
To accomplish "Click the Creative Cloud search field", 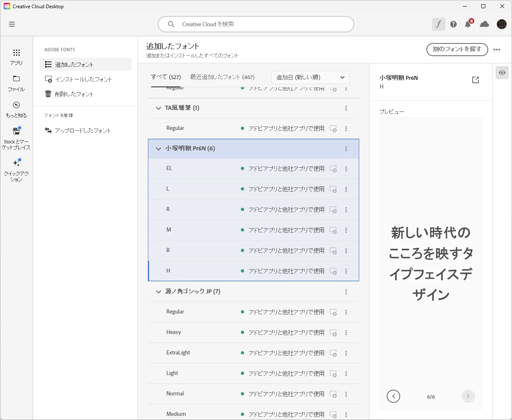I will [256, 24].
